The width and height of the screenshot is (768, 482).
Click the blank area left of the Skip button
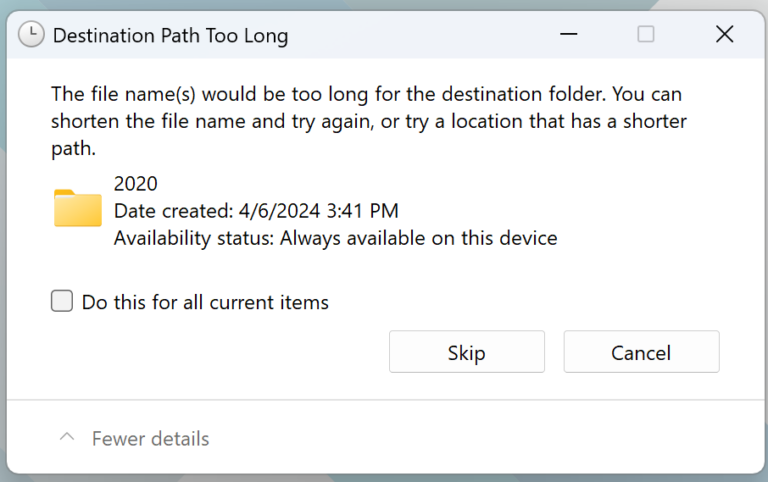(220, 352)
